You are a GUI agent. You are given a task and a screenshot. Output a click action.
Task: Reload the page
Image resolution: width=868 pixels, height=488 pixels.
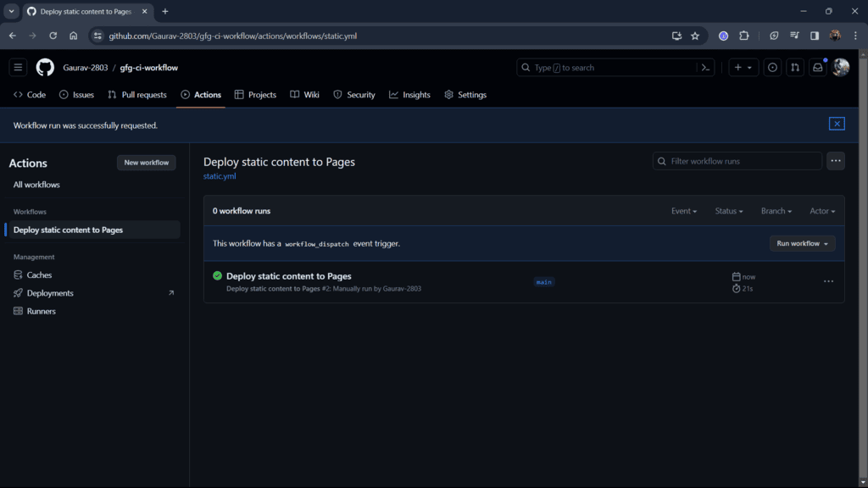53,36
